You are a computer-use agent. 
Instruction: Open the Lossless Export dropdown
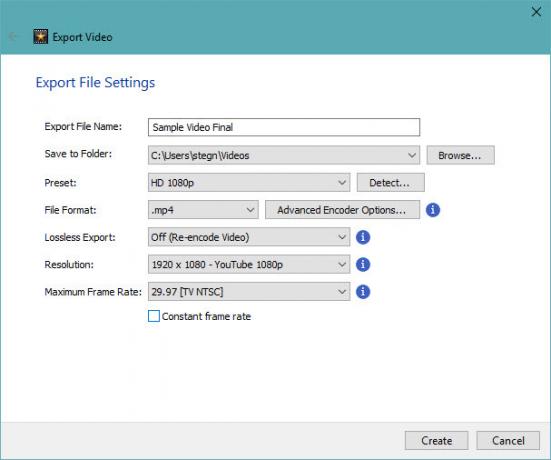[x=249, y=237]
